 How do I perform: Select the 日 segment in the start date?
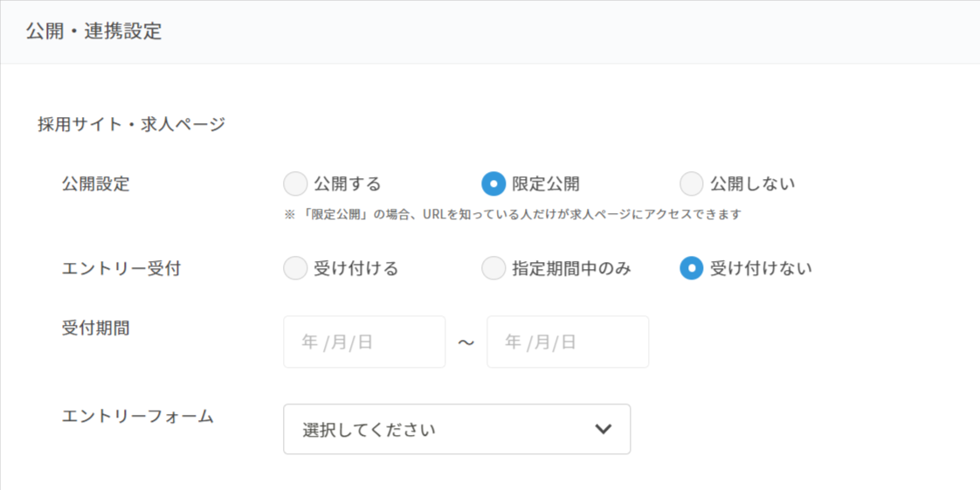(x=365, y=342)
